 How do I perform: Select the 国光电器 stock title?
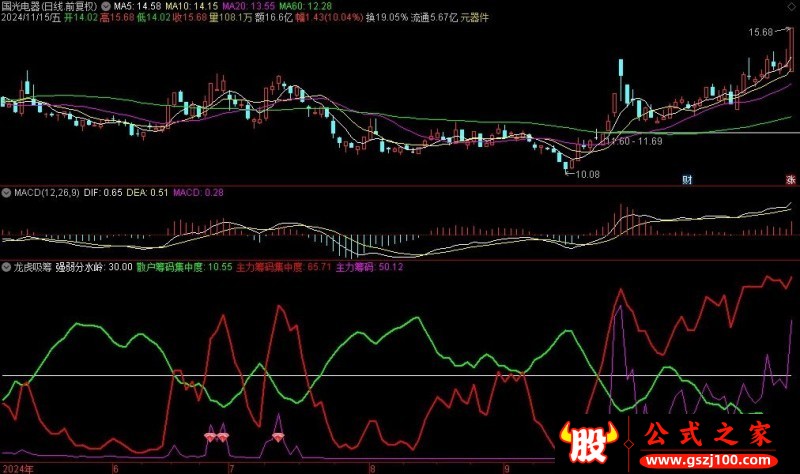(49, 6)
